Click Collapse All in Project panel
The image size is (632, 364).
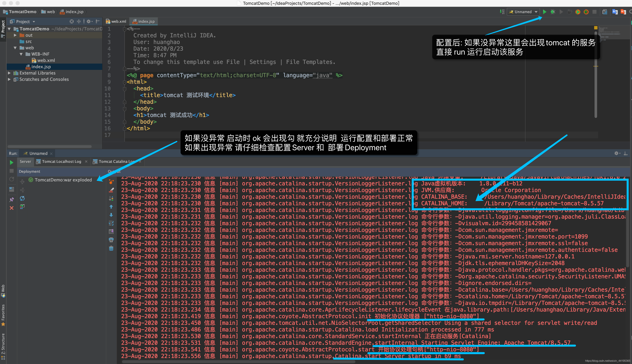[x=79, y=22]
